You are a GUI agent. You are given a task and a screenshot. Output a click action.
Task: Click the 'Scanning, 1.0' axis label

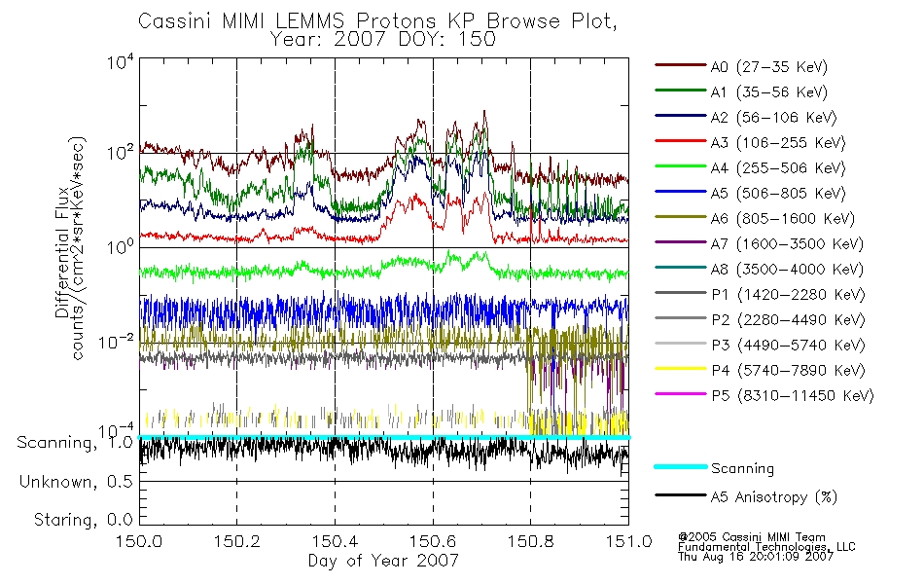point(75,443)
